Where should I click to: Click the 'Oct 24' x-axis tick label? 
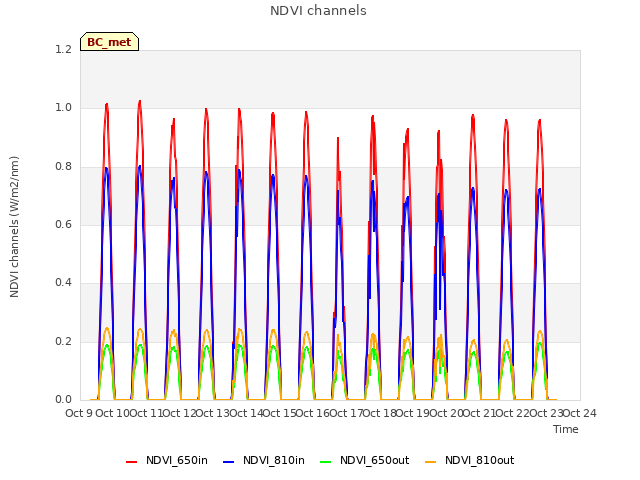point(580,413)
